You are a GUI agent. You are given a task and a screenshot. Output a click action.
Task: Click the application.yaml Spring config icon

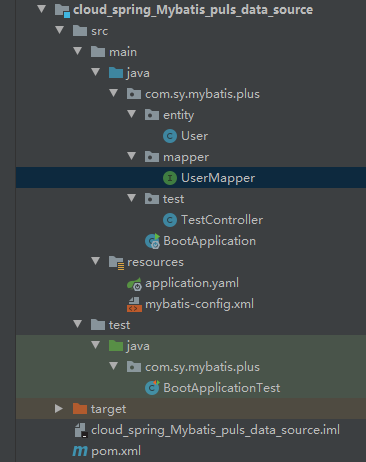point(134,284)
